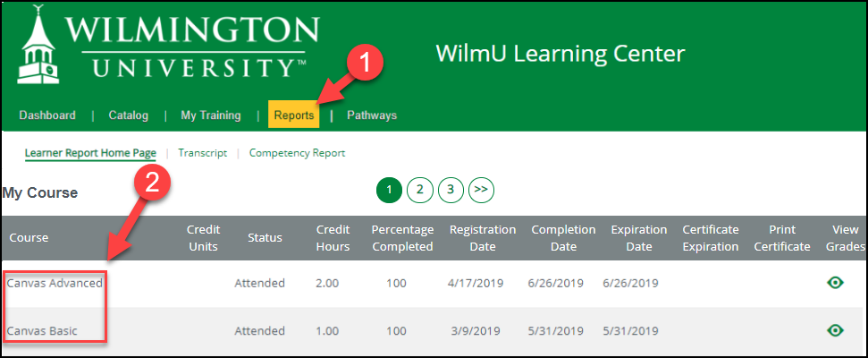This screenshot has width=868, height=358.
Task: Open the Canvas Advanced course link
Action: [x=55, y=283]
